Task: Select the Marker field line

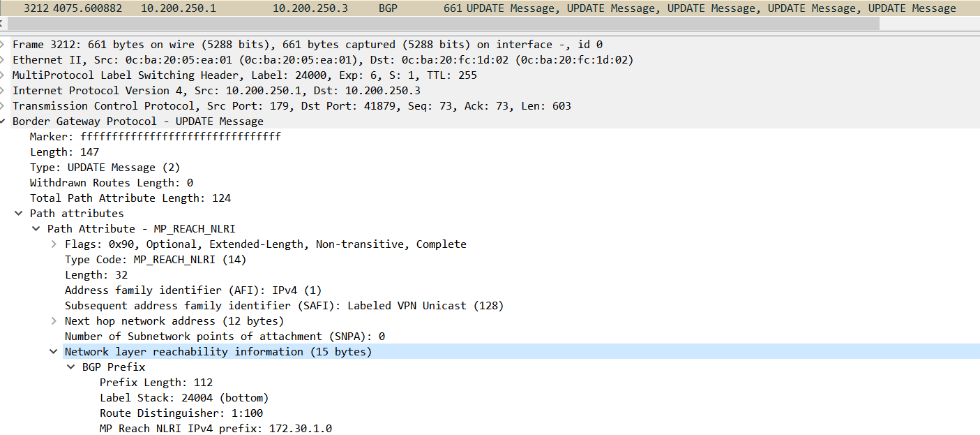Action: pyautogui.click(x=155, y=137)
